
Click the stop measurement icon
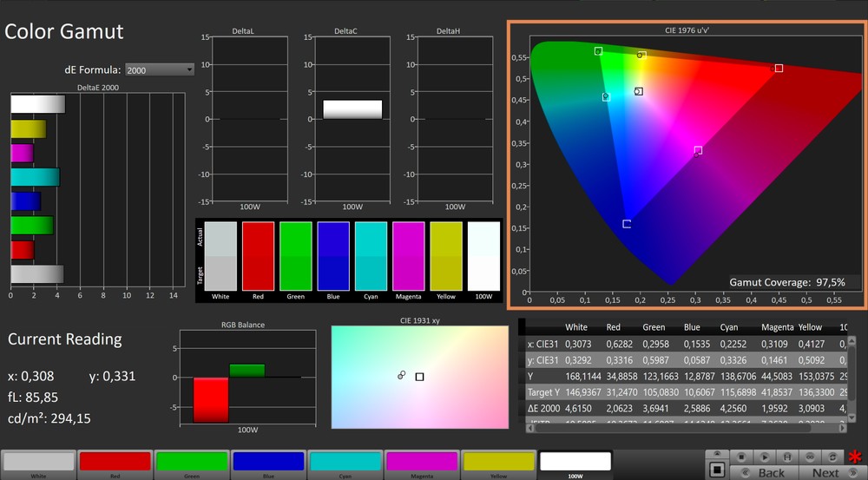(741, 457)
